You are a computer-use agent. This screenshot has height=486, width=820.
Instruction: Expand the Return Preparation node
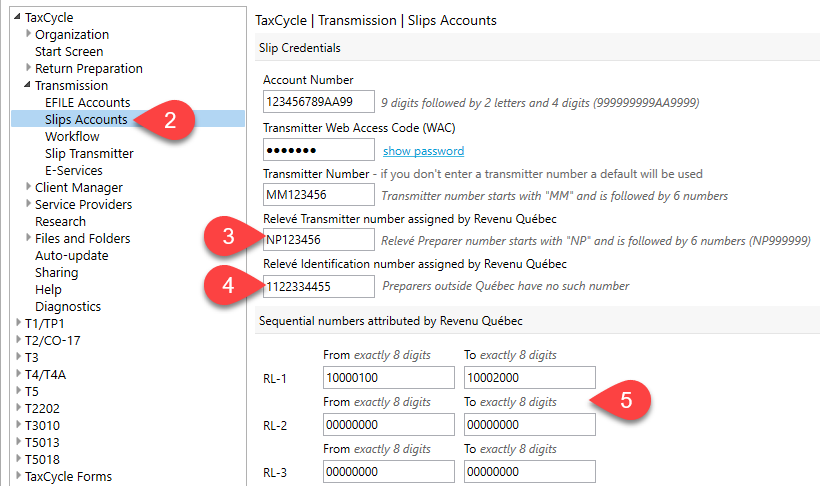coord(28,67)
